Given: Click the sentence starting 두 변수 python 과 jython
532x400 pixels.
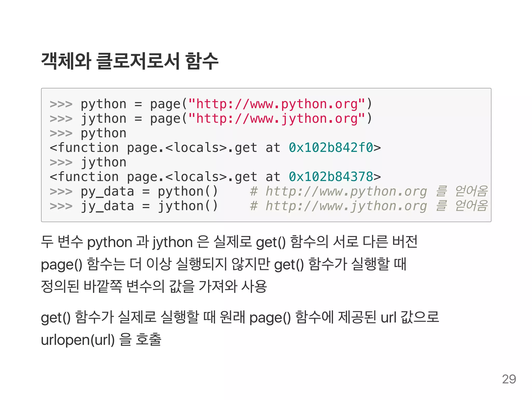Looking at the screenshot, I should click(229, 242).
